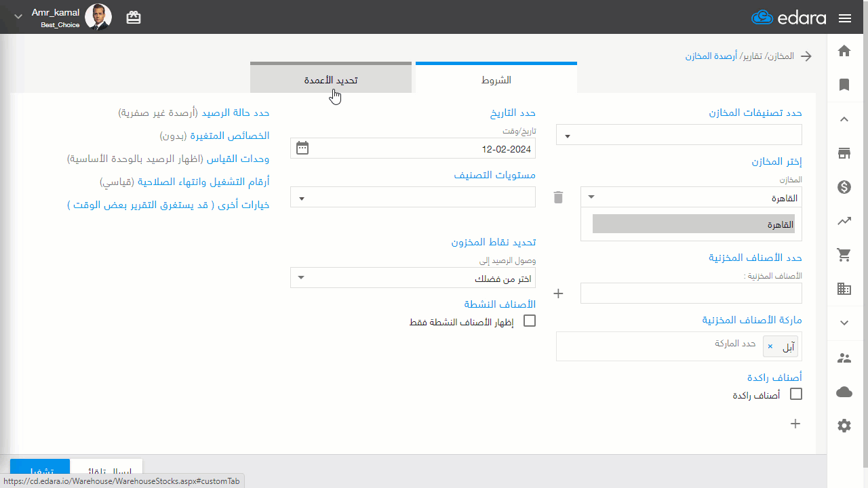Screen dimensions: 868x488
Task: Click the user profile avatar
Action: (x=98, y=17)
